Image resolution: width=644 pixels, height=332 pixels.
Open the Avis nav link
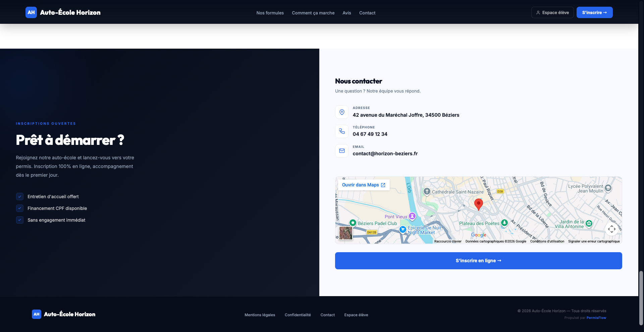coord(347,13)
